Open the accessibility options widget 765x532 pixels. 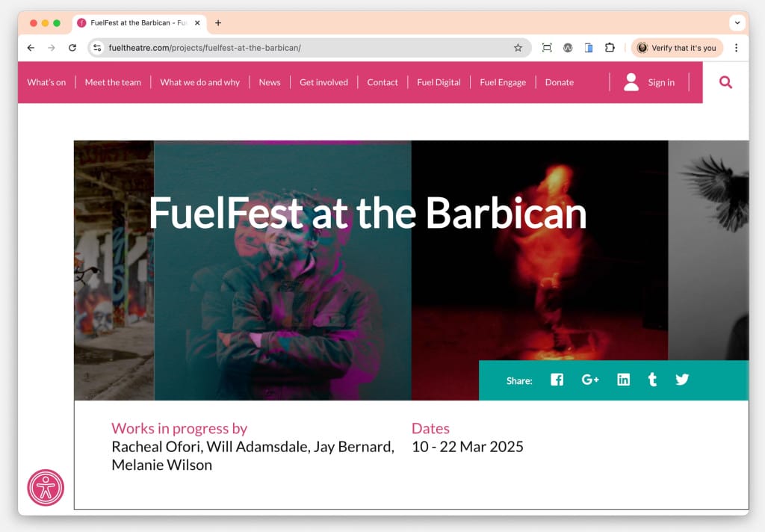pyautogui.click(x=46, y=488)
